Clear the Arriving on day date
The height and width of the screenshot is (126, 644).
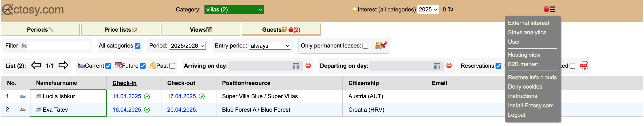tap(308, 66)
